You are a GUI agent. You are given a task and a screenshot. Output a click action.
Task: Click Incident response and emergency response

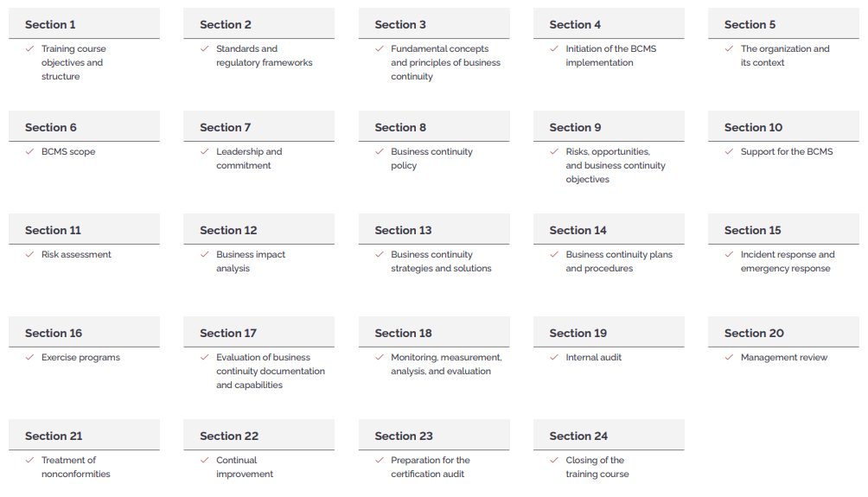click(788, 261)
